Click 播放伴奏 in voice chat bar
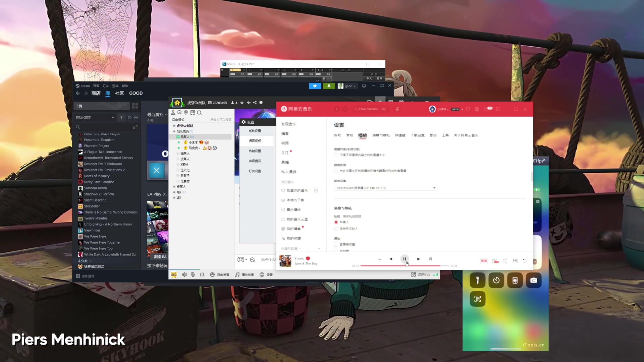Screen dimensions: 644x362 click(245, 275)
